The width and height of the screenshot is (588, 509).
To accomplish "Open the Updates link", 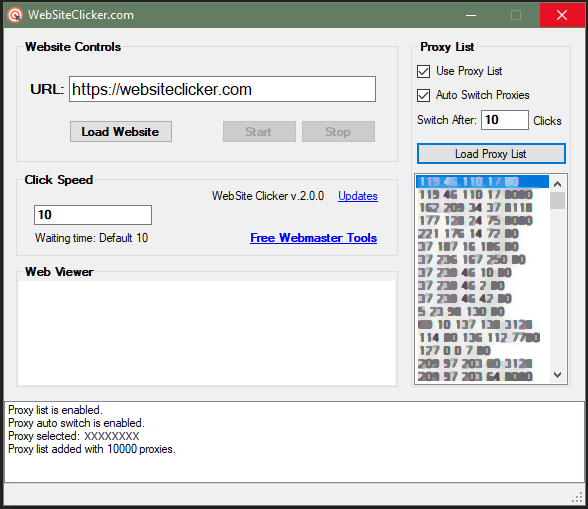I will (x=358, y=196).
